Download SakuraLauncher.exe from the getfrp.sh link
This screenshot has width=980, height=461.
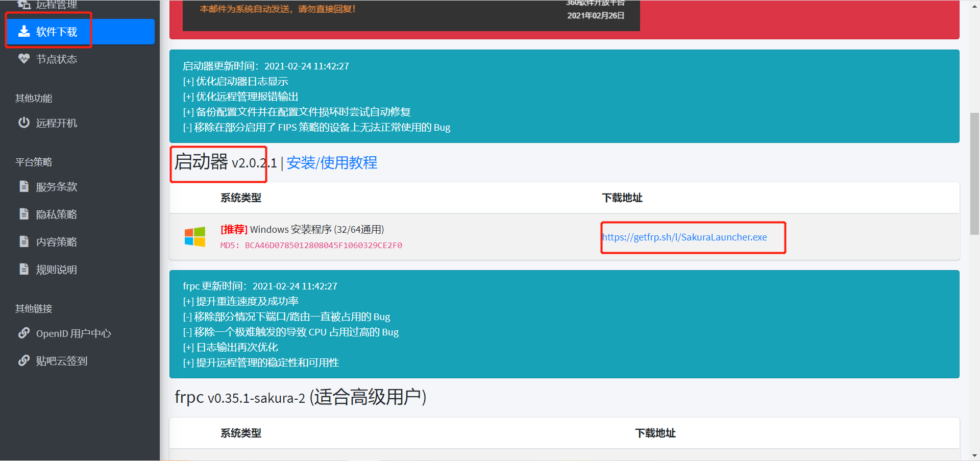(684, 237)
